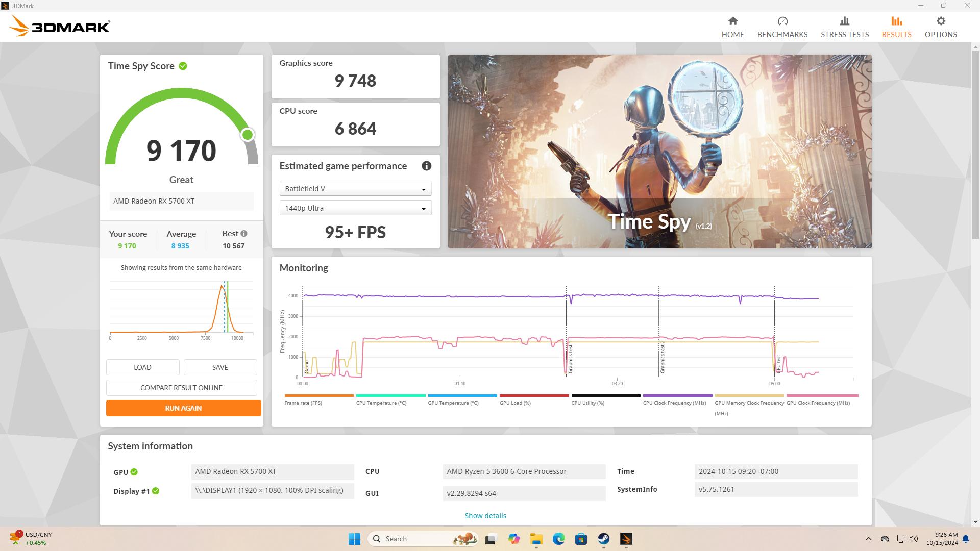The image size is (980, 551).
Task: Click the RUN AGAIN button
Action: (183, 408)
